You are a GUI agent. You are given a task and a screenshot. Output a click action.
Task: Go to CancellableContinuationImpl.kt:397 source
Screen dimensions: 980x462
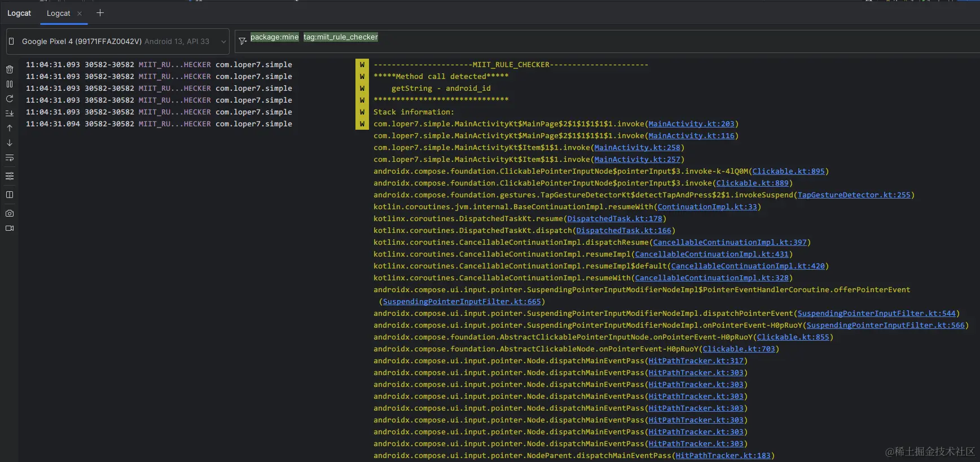point(729,242)
